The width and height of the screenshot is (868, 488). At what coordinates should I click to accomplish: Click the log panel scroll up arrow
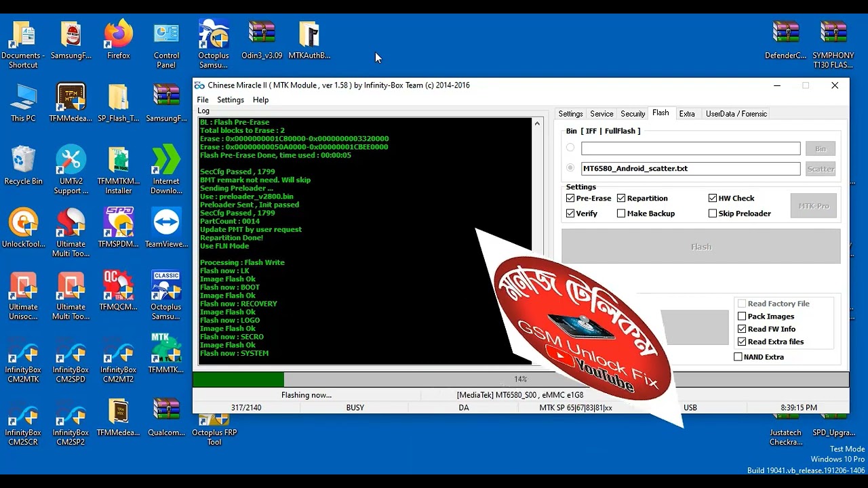click(x=537, y=123)
